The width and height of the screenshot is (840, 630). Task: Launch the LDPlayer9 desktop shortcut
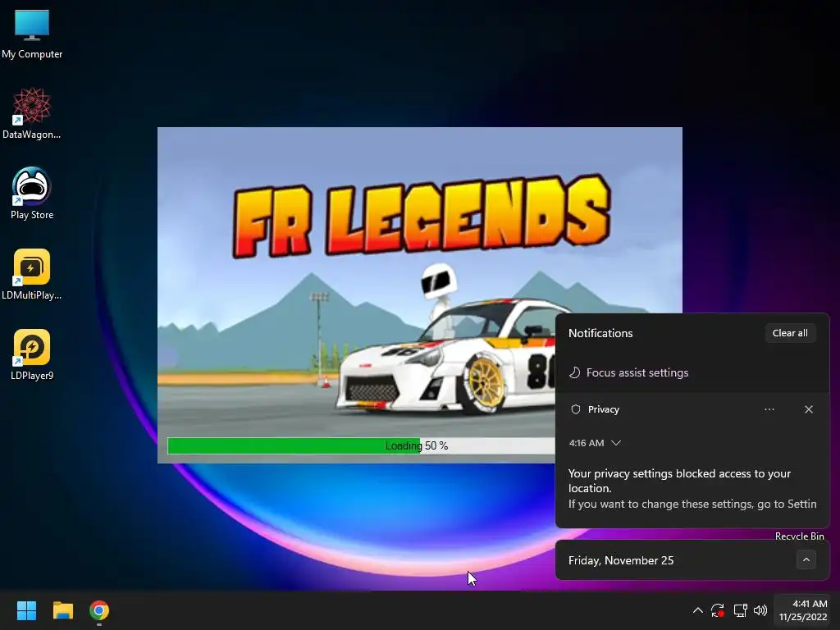coord(32,354)
